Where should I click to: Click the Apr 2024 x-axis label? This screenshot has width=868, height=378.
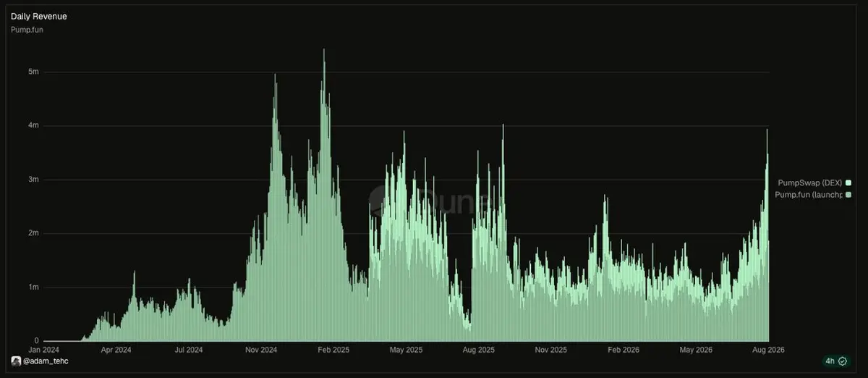(116, 350)
